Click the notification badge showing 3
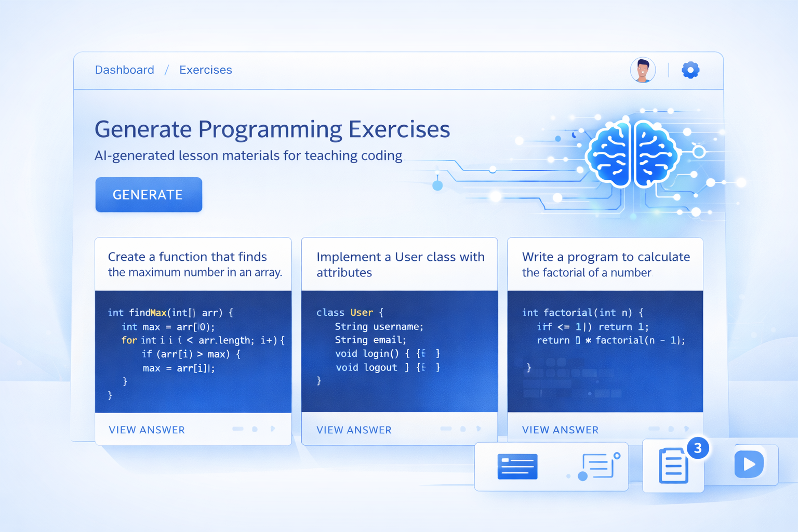This screenshot has width=798, height=532. [698, 448]
